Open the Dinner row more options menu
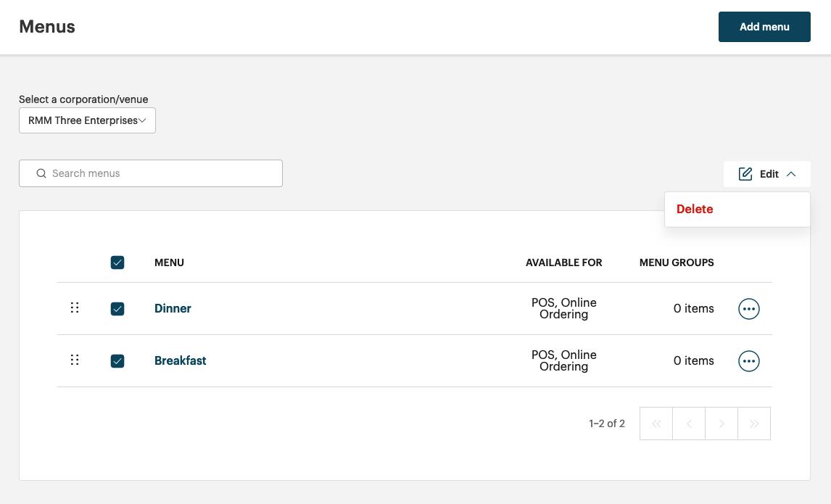Screen dimensions: 831x504 click(x=748, y=309)
